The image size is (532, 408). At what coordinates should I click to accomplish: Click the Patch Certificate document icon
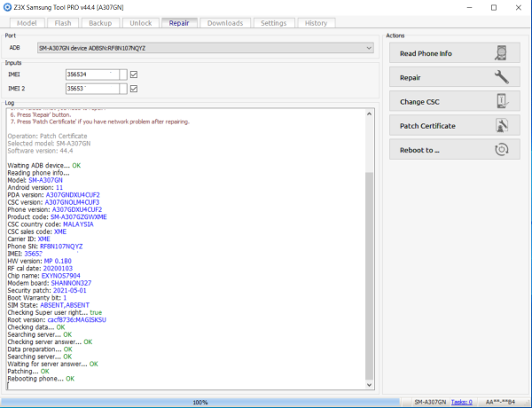[502, 125]
